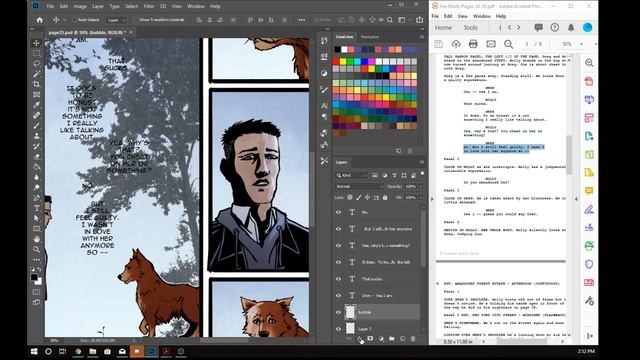Click the new adjustment layer icon
The width and height of the screenshot is (640, 360).
[381, 339]
